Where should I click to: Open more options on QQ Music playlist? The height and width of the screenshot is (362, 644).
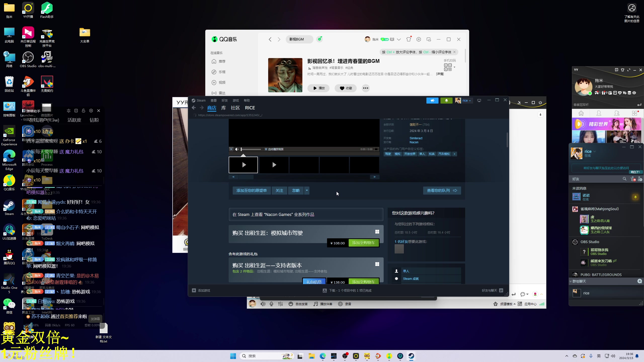coord(366,88)
